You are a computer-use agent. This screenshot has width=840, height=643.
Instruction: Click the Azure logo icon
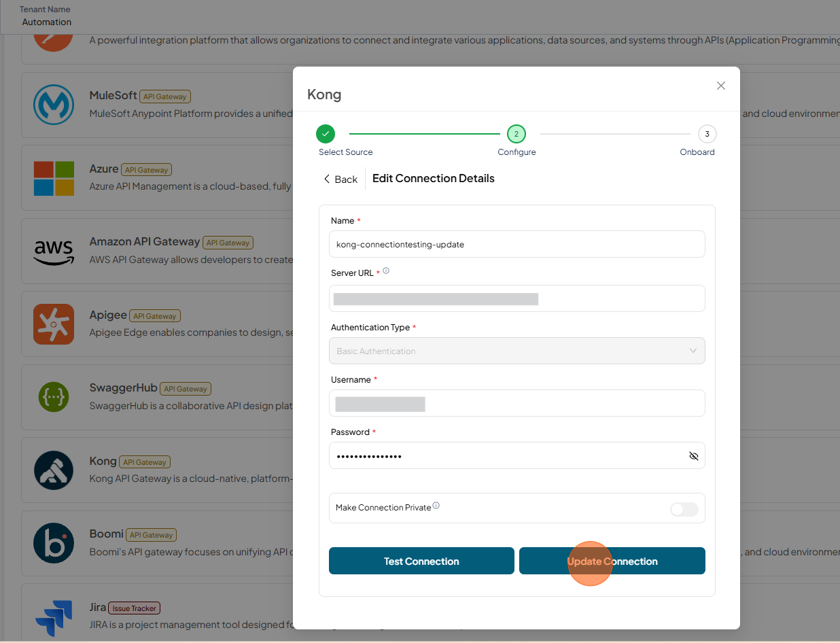click(x=54, y=178)
